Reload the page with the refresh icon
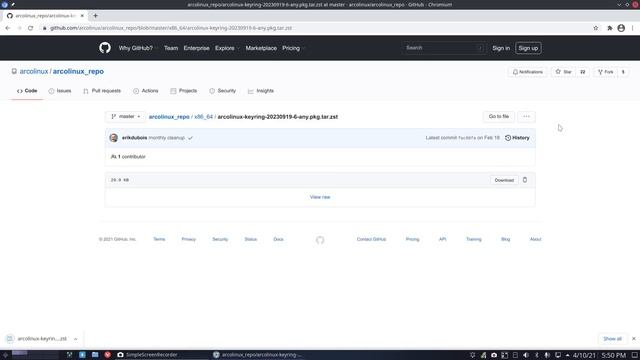The width and height of the screenshot is (640, 360). (x=31, y=28)
